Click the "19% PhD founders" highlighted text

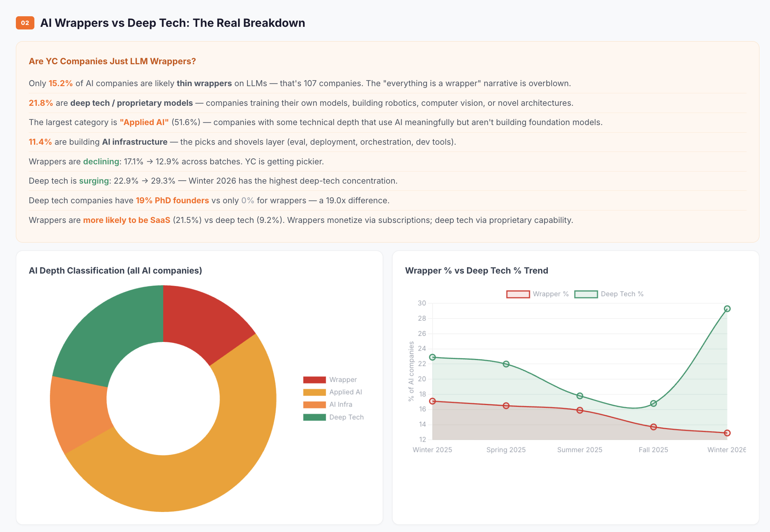point(172,200)
